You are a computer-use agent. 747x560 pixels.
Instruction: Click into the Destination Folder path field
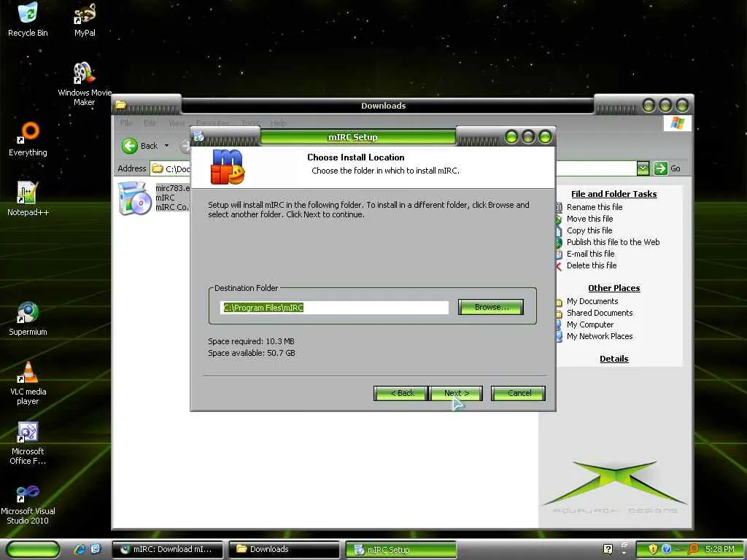pyautogui.click(x=334, y=308)
